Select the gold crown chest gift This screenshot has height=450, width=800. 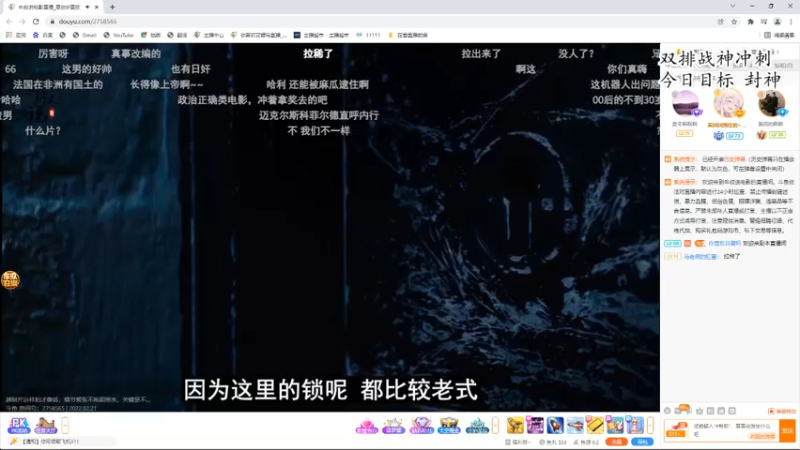click(x=448, y=425)
